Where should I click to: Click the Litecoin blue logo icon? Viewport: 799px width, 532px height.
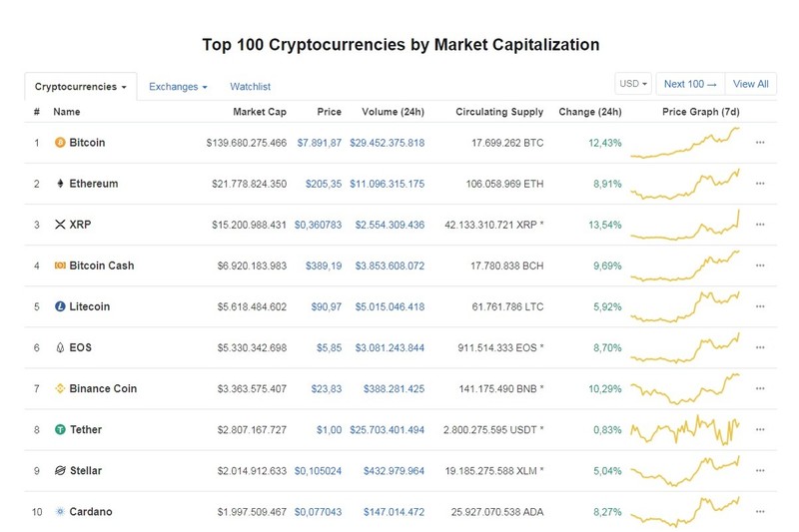point(60,306)
